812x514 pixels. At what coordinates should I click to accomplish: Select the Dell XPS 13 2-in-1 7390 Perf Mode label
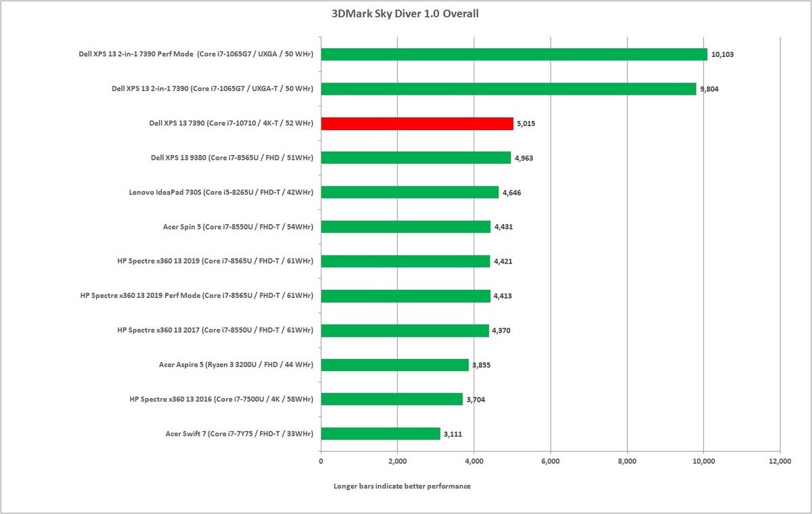coord(196,54)
